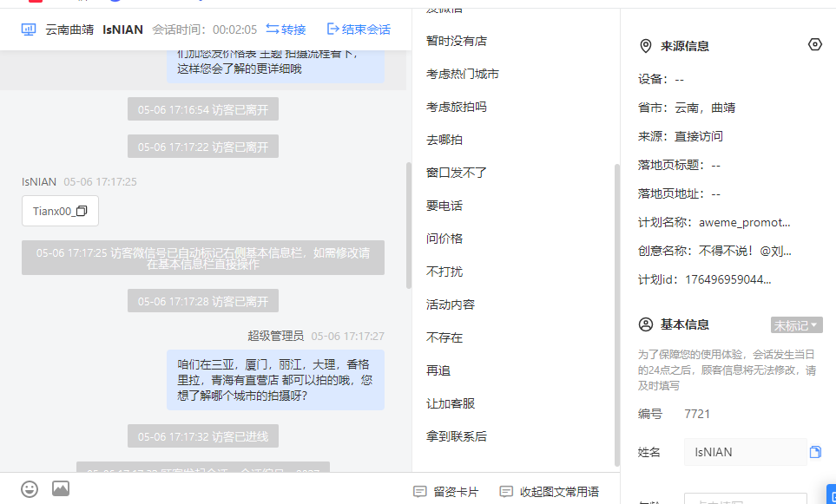Image resolution: width=836 pixels, height=504 pixels.
Task: Click the 计划名称 aweme_promot... row
Action: pos(714,223)
